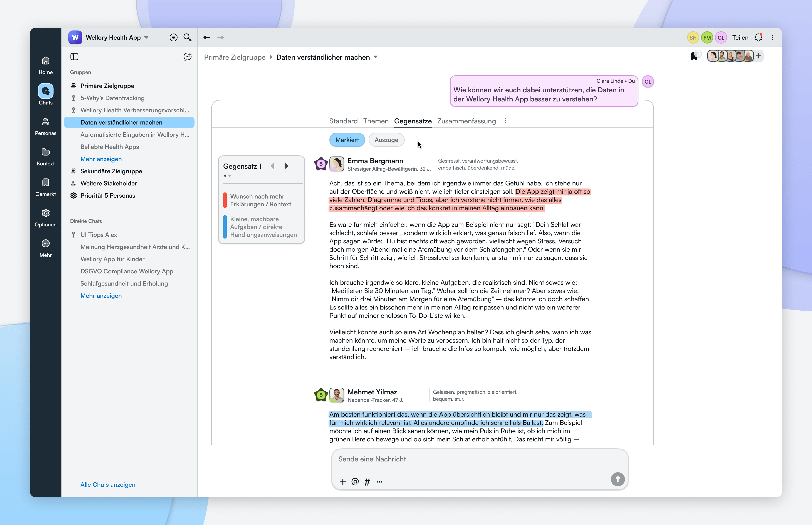Open the Personas section
This screenshot has height=525, width=812.
point(45,126)
